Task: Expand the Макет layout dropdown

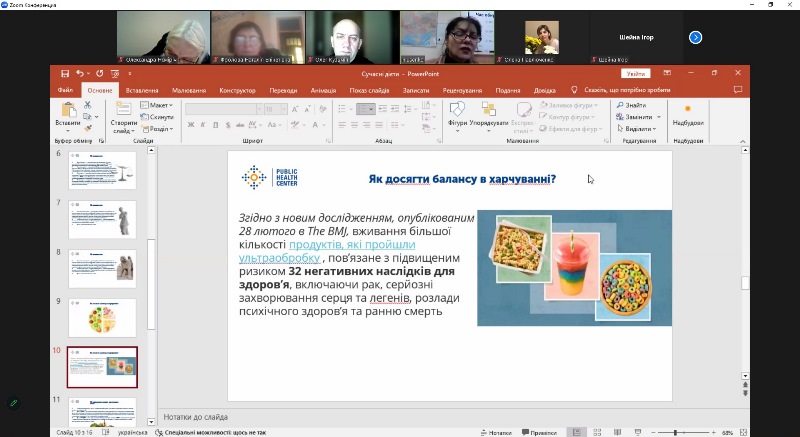Action: pyautogui.click(x=157, y=105)
